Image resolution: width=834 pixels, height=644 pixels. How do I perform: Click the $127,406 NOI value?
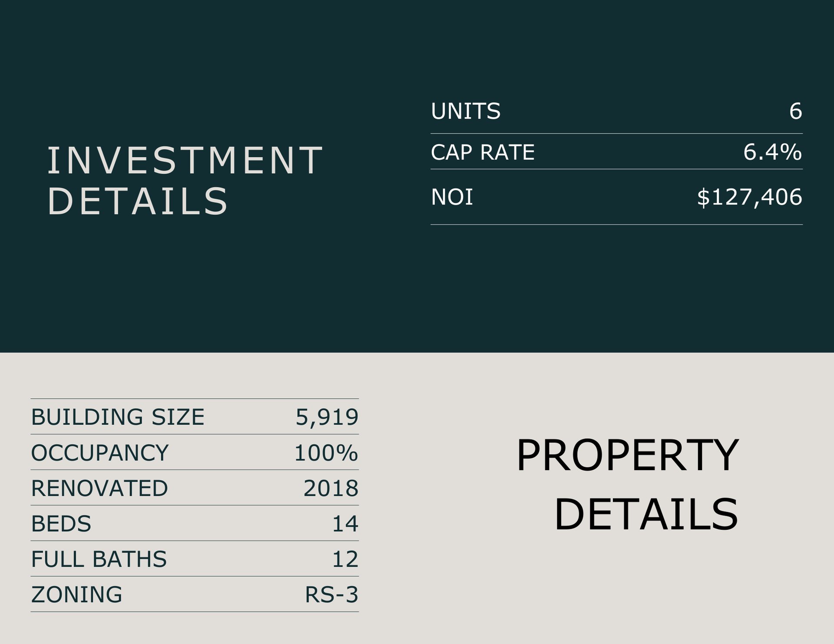click(749, 197)
